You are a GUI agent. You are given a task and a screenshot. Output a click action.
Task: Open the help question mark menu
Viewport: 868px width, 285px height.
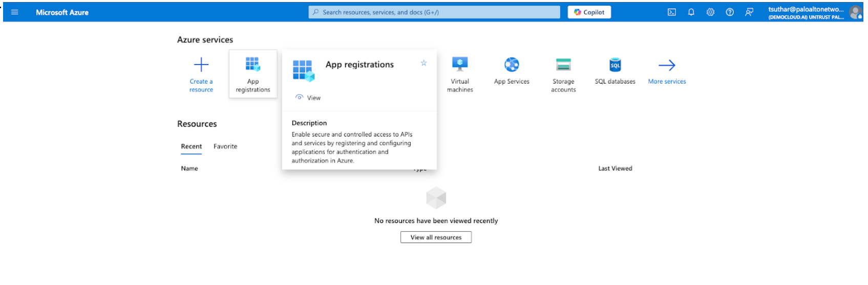730,12
